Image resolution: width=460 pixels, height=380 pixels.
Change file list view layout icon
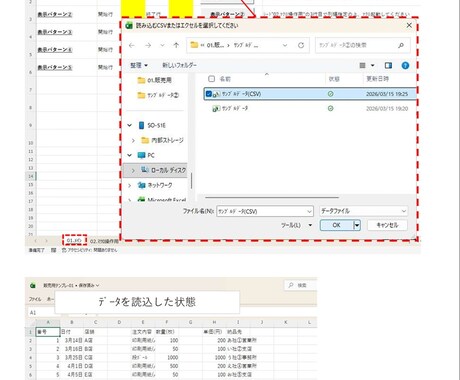(x=362, y=65)
